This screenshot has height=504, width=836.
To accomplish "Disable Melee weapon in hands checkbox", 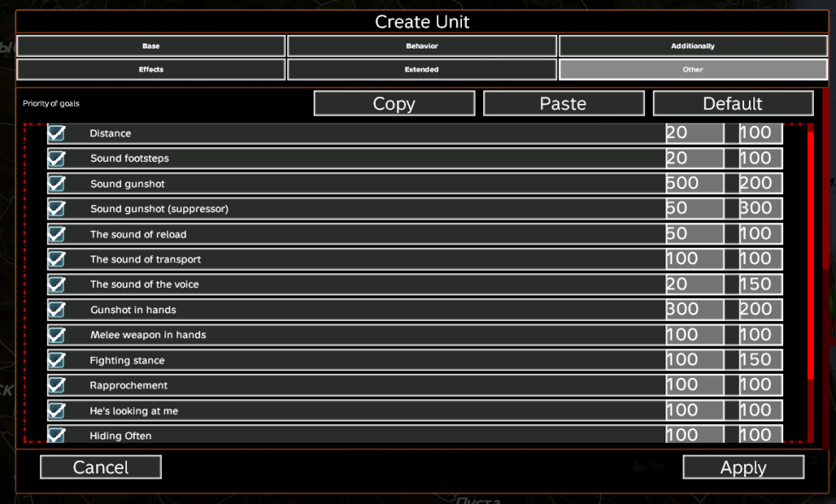I will 57,335.
